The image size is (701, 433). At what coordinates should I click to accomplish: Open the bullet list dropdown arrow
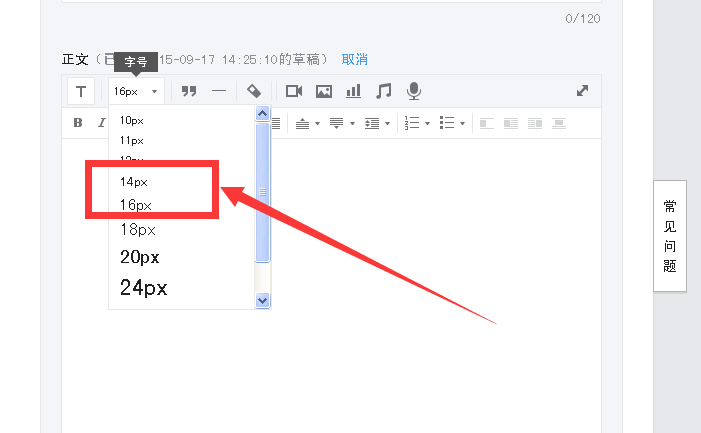(462, 124)
